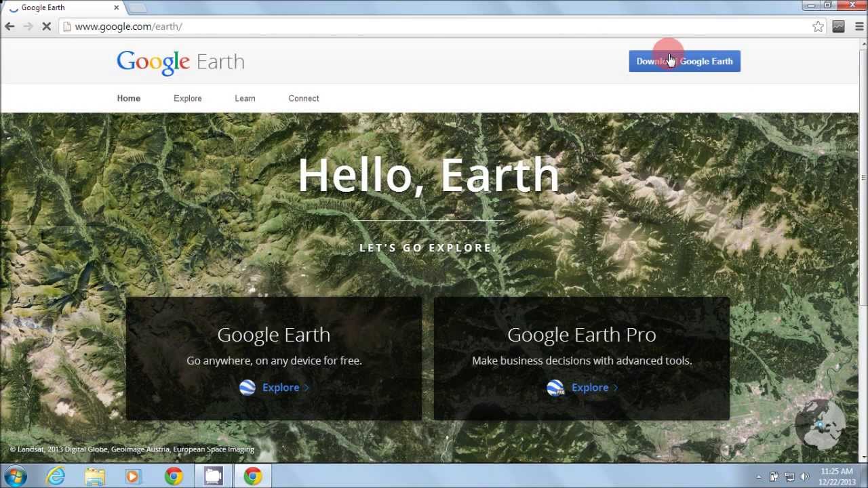
Task: Click the browser forward arrow
Action: pyautogui.click(x=28, y=26)
